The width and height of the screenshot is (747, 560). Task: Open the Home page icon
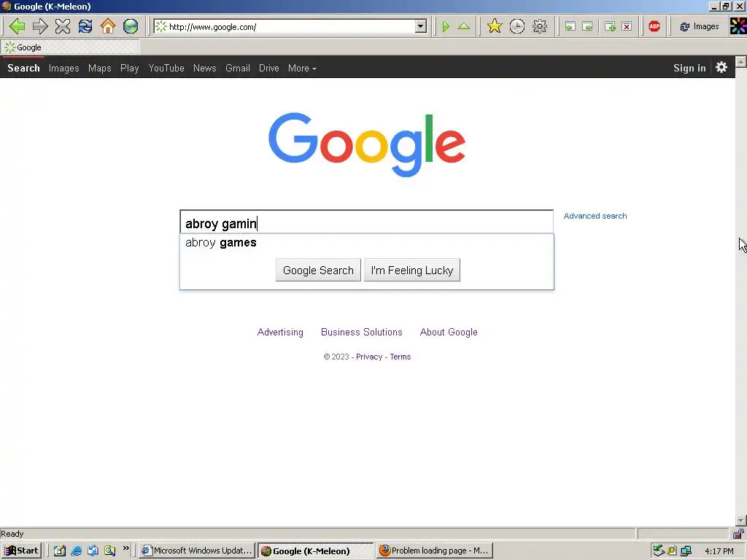pos(108,26)
